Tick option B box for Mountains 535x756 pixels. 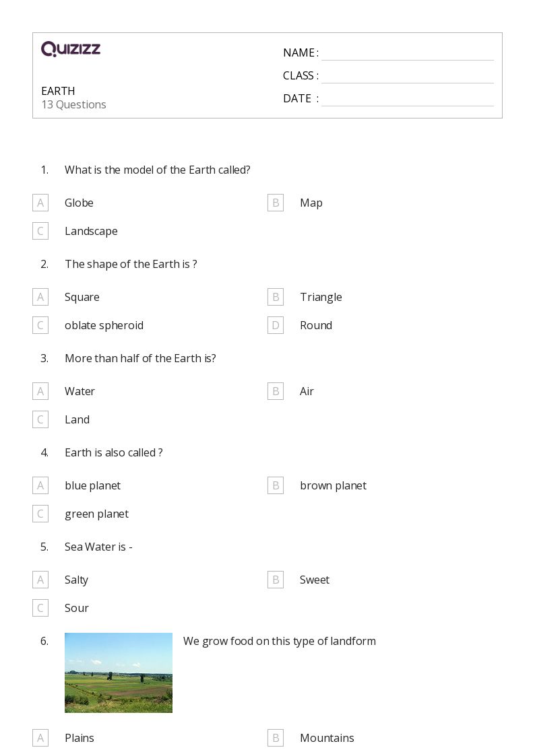coord(276,738)
